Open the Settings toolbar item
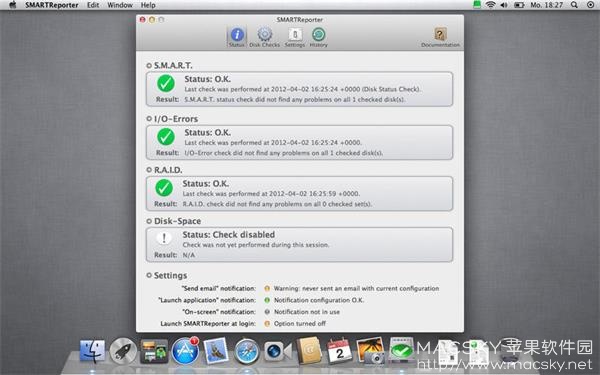Screen dimensions: 600x375 (295, 37)
